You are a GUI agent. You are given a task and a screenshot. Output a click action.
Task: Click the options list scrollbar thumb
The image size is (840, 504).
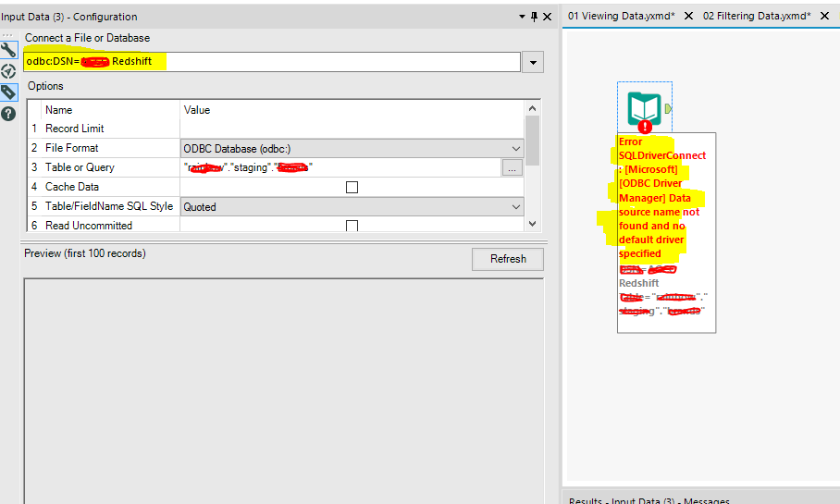(533, 141)
